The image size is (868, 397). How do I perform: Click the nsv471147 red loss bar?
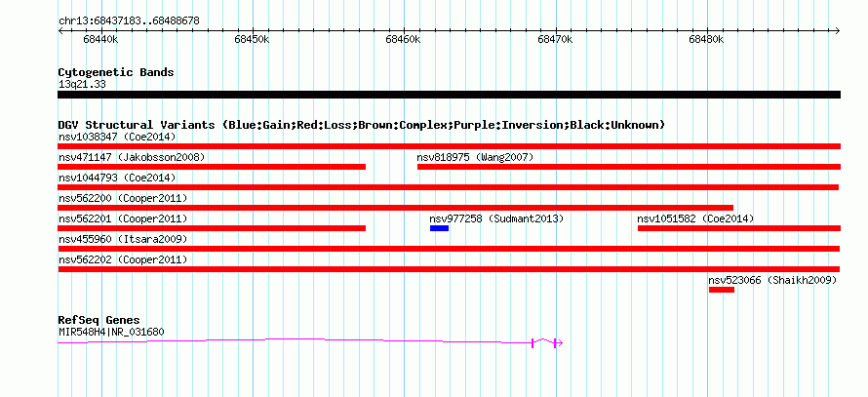[212, 167]
